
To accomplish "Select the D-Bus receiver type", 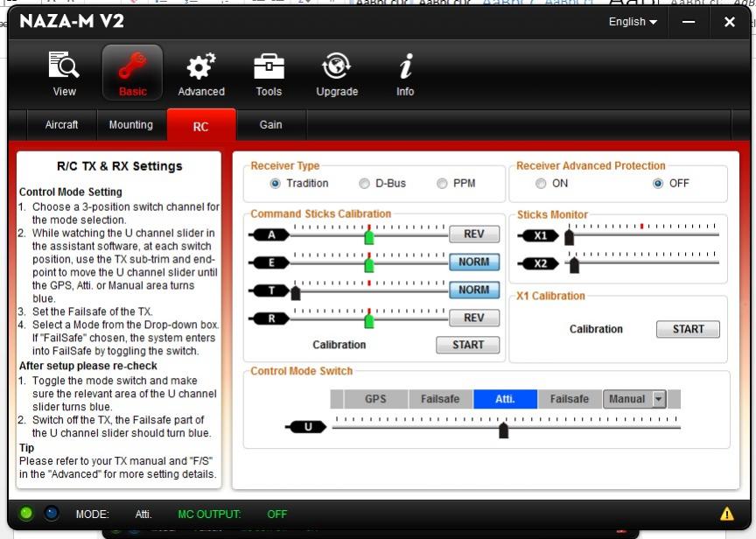I will pos(365,184).
